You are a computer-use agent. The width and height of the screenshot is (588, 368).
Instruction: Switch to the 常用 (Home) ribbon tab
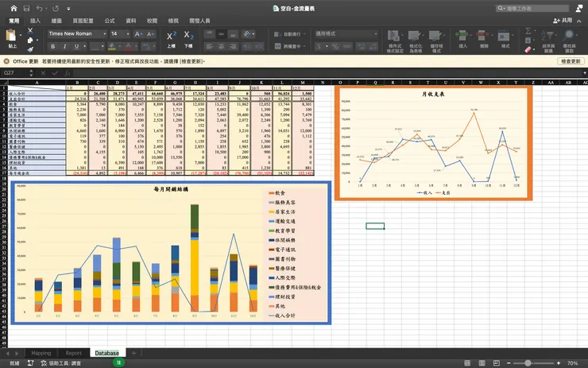pos(14,21)
